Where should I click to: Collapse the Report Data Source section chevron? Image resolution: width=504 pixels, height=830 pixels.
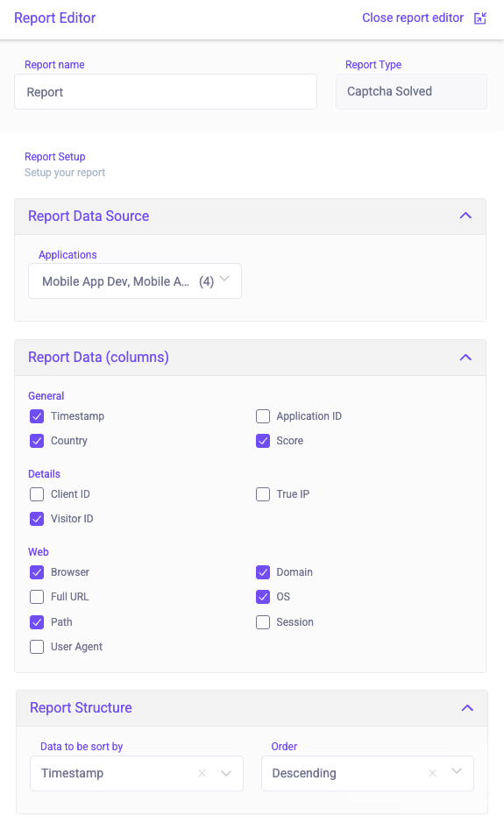click(465, 216)
